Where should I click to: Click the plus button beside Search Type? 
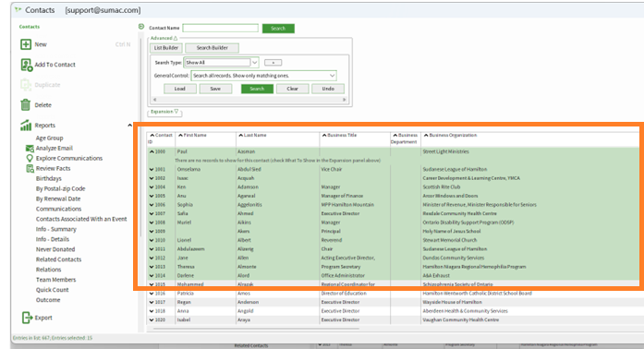point(273,63)
